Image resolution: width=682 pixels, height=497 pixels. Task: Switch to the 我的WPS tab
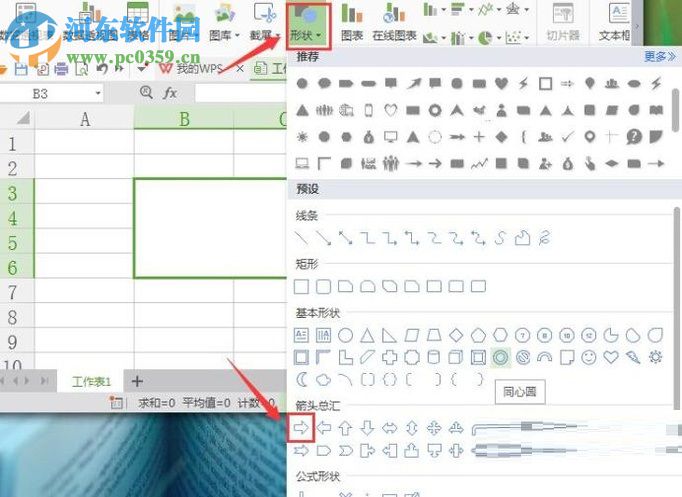point(199,69)
